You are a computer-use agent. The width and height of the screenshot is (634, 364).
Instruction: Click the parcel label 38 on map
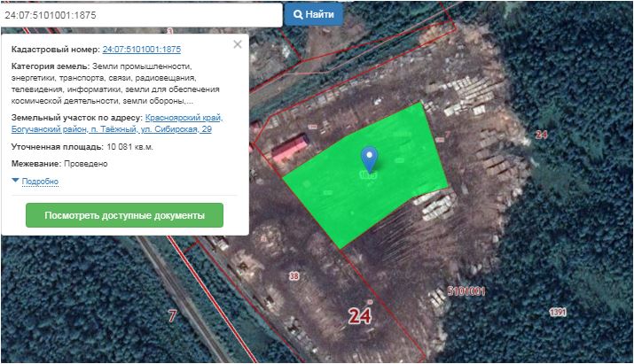coord(294,276)
